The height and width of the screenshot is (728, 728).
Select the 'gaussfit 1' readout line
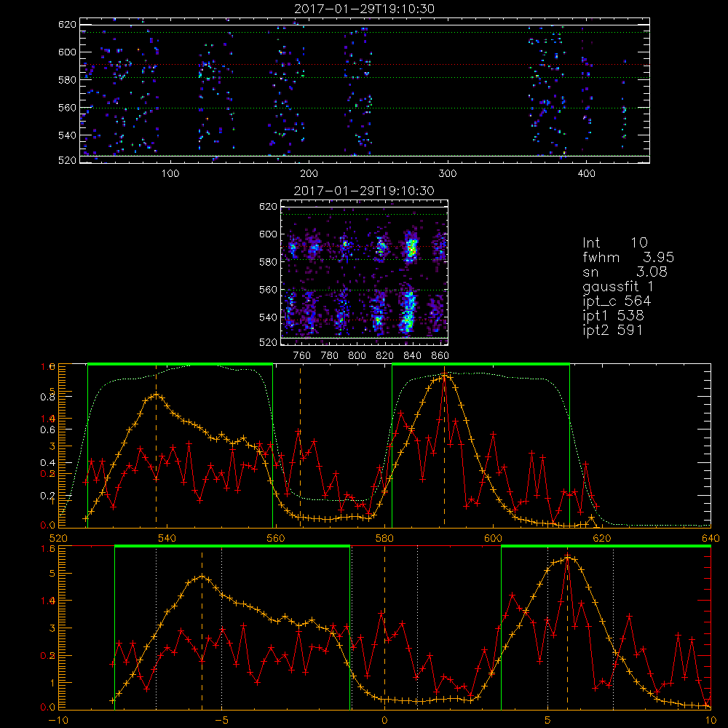click(x=618, y=287)
